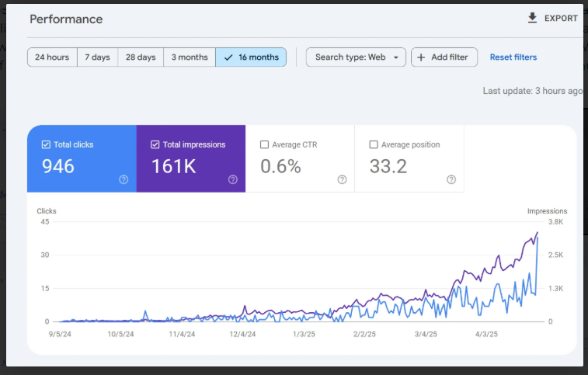Click the EXPORT button label

pyautogui.click(x=561, y=19)
